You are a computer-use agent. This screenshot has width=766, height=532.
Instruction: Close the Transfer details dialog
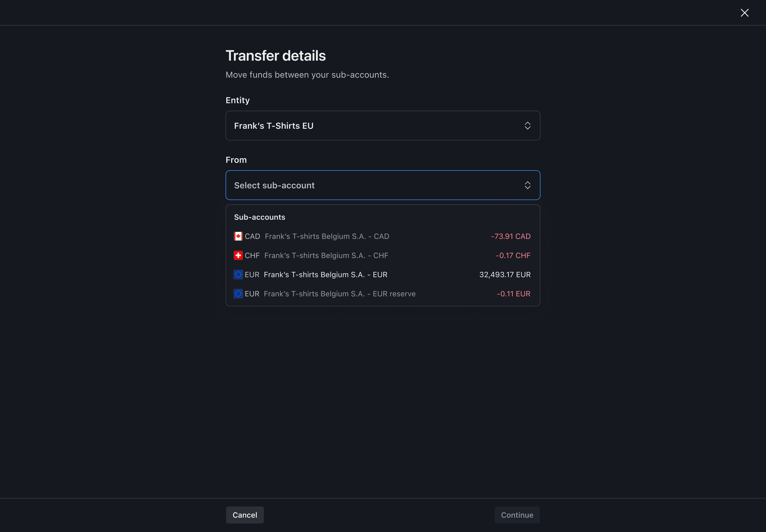point(744,13)
